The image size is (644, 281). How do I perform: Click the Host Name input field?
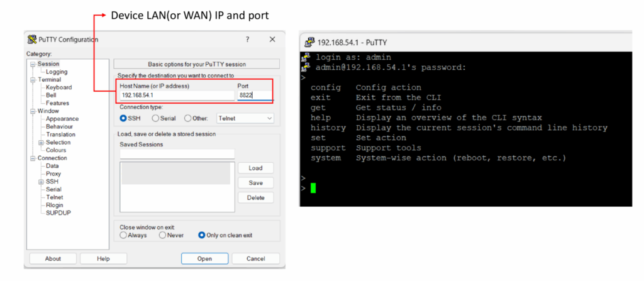pos(176,96)
